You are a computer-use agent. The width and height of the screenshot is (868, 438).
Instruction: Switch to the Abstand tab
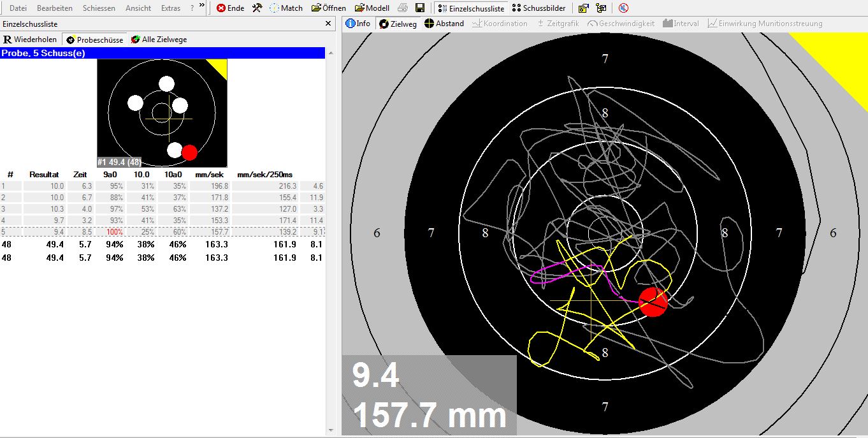point(444,24)
